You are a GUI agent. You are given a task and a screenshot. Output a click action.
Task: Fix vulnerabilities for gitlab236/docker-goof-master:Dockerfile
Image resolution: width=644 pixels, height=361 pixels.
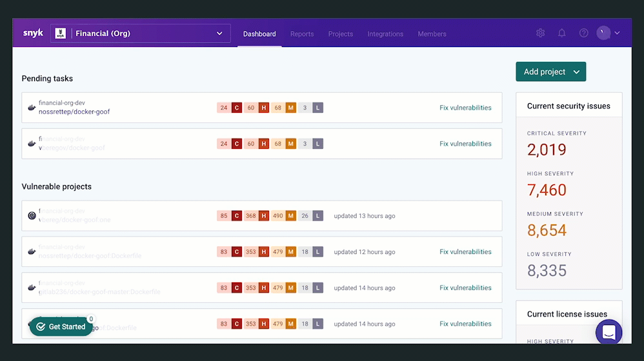coord(465,288)
